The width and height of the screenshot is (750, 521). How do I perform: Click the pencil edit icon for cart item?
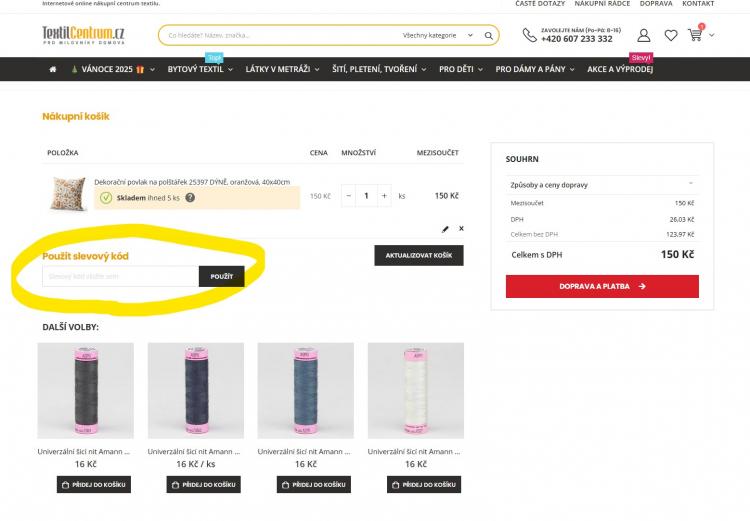(x=445, y=229)
